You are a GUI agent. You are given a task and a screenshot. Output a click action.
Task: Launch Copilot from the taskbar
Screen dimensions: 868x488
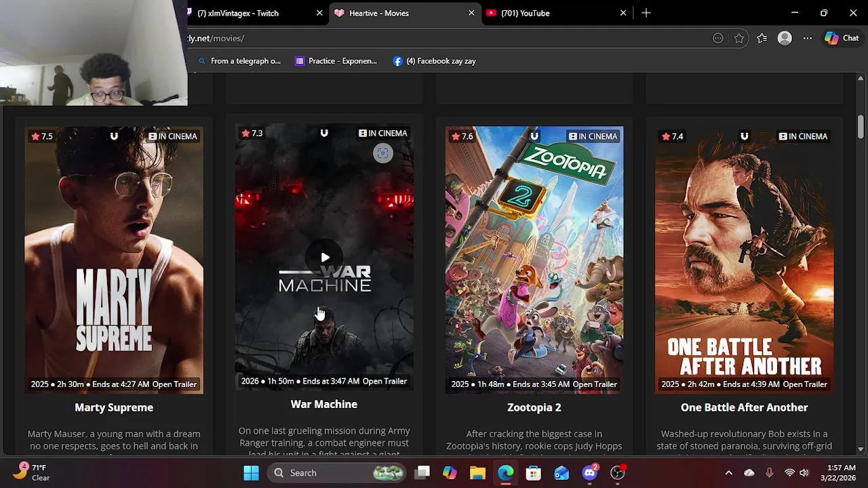click(x=450, y=473)
